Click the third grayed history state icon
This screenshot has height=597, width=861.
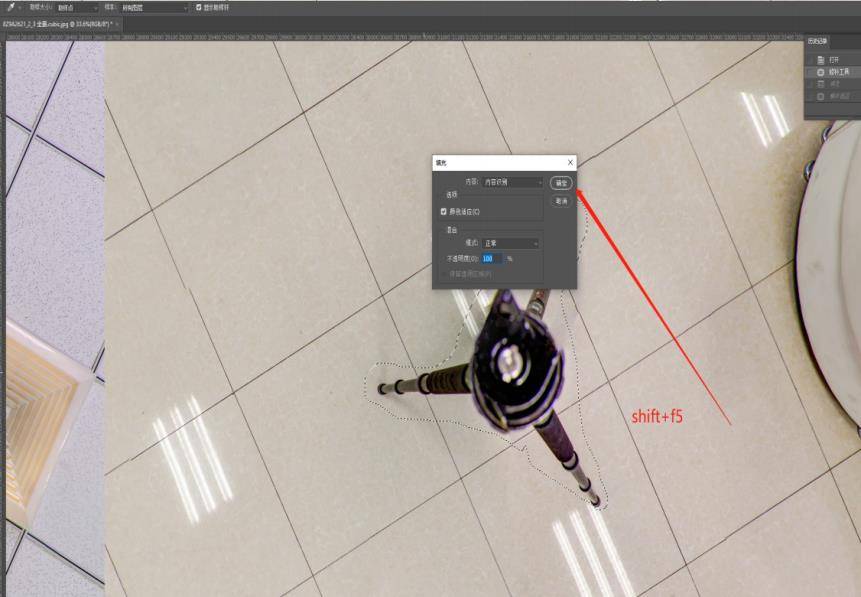(821, 84)
